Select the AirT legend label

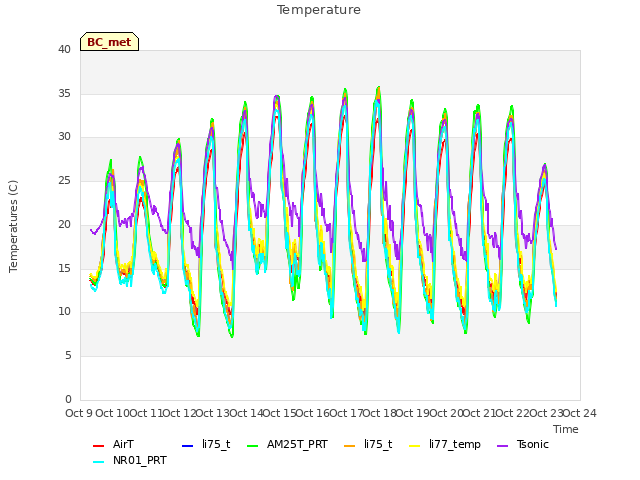[x=123, y=444]
